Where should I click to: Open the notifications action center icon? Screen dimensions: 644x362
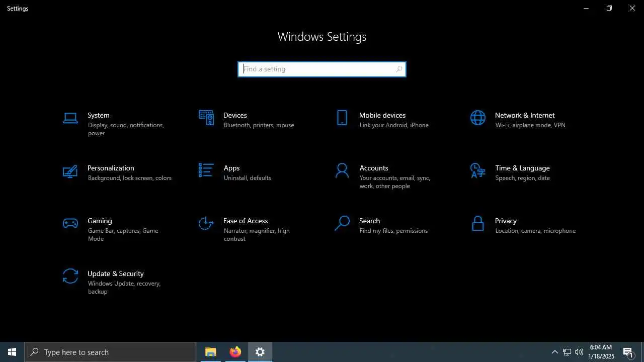click(628, 352)
